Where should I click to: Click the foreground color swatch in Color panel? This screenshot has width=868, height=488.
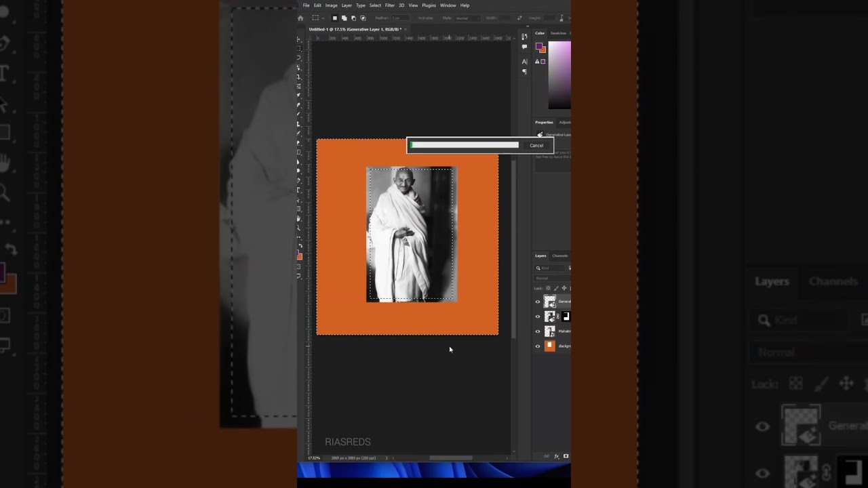[x=539, y=46]
